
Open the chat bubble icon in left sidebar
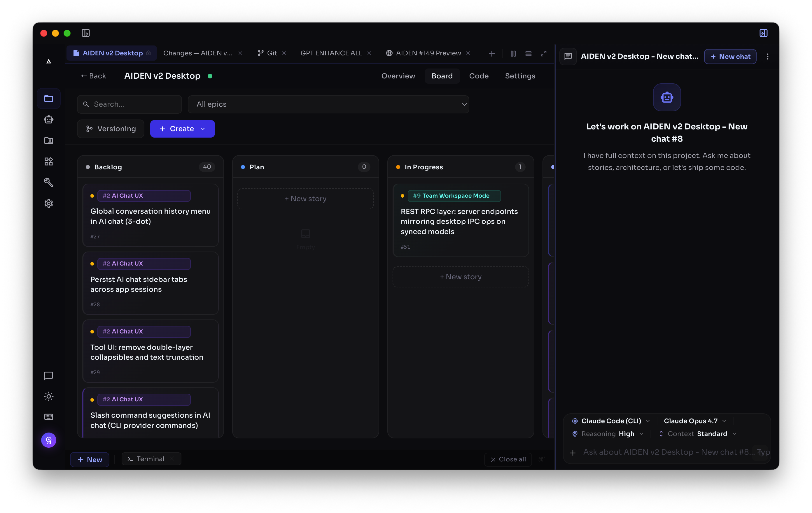pyautogui.click(x=48, y=375)
